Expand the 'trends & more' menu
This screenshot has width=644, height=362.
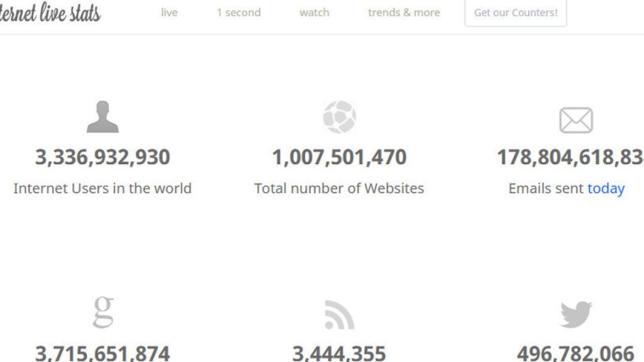pyautogui.click(x=404, y=12)
